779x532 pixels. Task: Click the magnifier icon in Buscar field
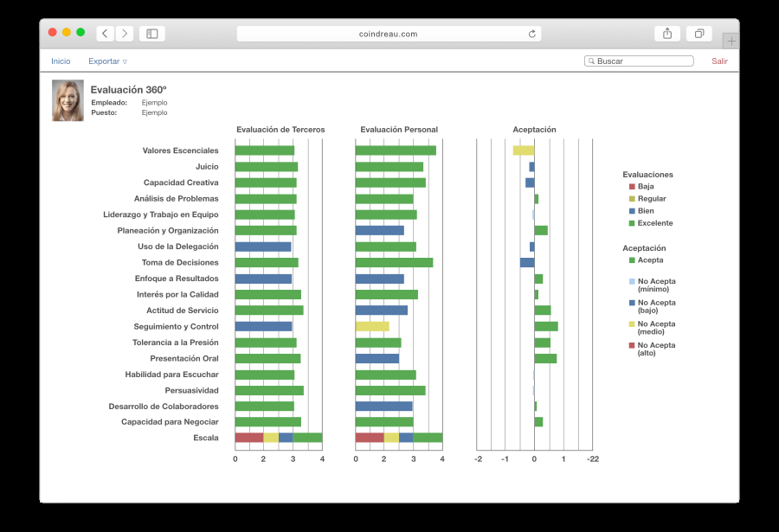tap(591, 61)
